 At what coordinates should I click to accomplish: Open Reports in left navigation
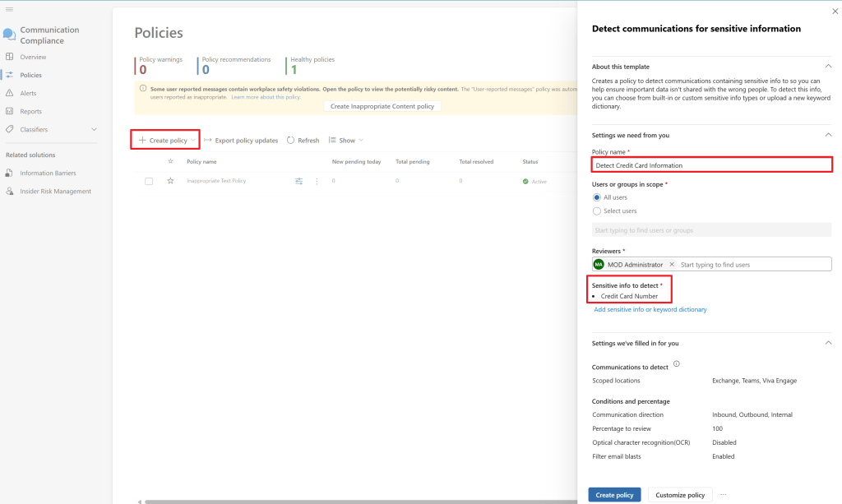click(x=30, y=111)
